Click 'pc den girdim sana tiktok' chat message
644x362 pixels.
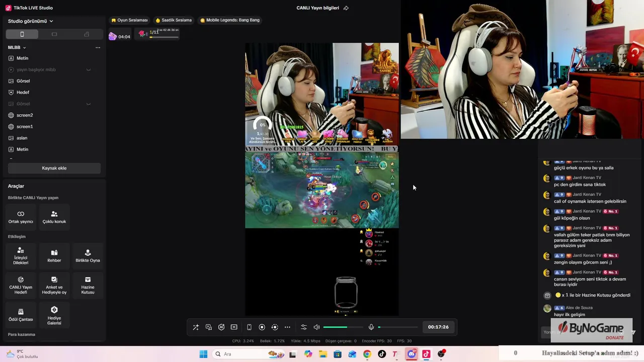coord(580,185)
